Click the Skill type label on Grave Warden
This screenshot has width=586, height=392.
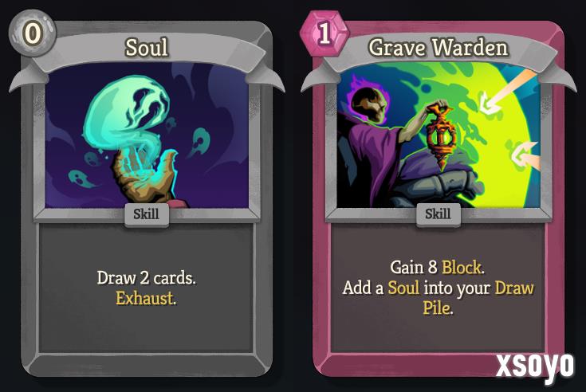[x=438, y=214]
